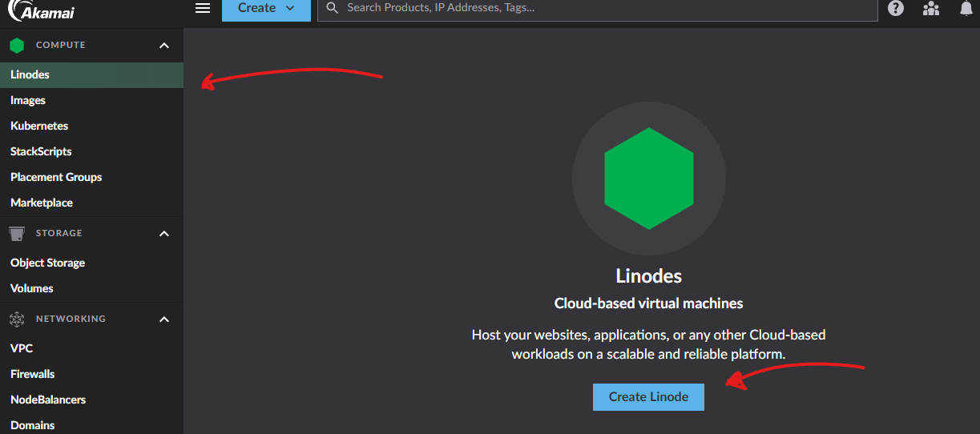Open Firewalls in the sidebar
Viewport: 980px width, 434px height.
pyautogui.click(x=91, y=374)
